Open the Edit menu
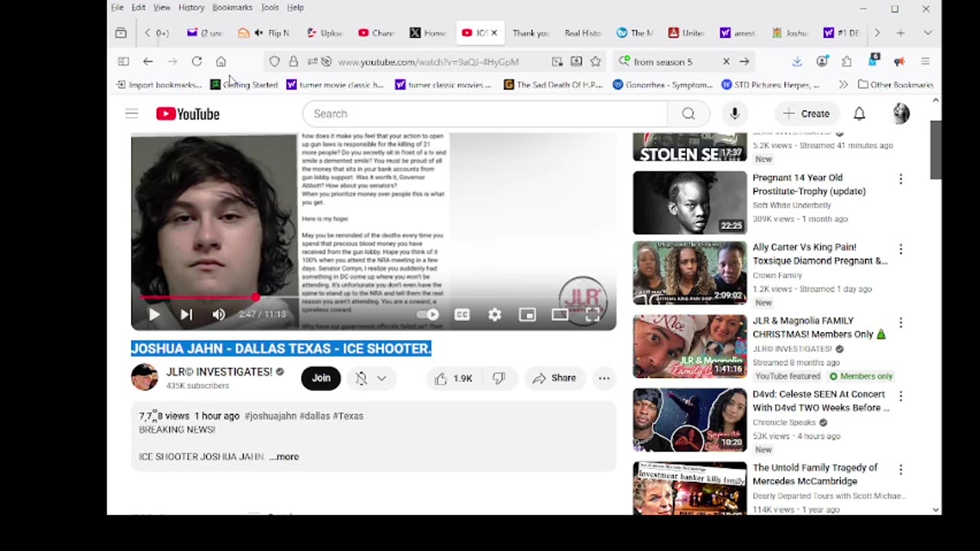The height and width of the screenshot is (551, 980). coord(139,8)
